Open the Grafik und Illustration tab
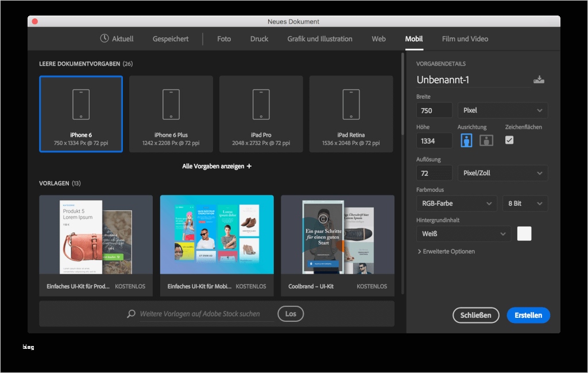This screenshot has width=588, height=373. click(320, 39)
